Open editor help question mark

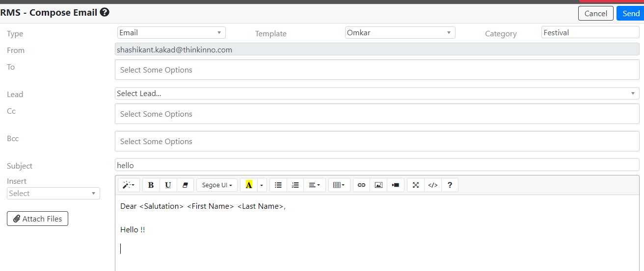(x=450, y=185)
